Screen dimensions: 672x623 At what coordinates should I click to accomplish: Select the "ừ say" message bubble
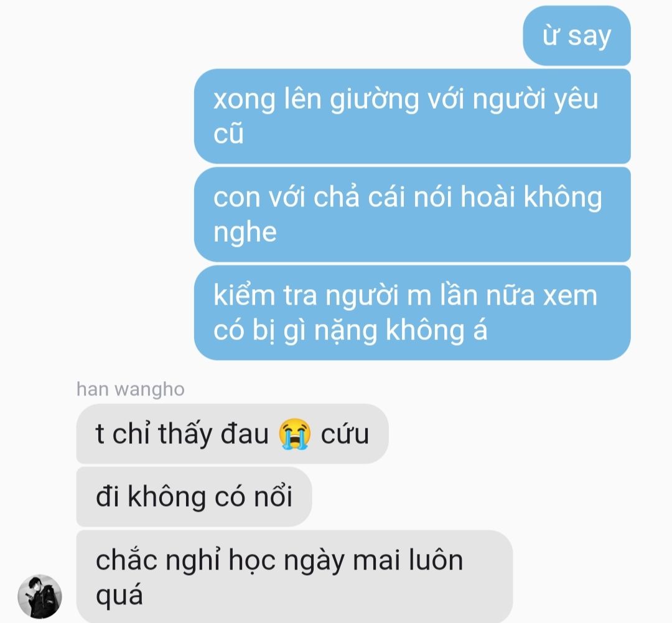pyautogui.click(x=576, y=35)
